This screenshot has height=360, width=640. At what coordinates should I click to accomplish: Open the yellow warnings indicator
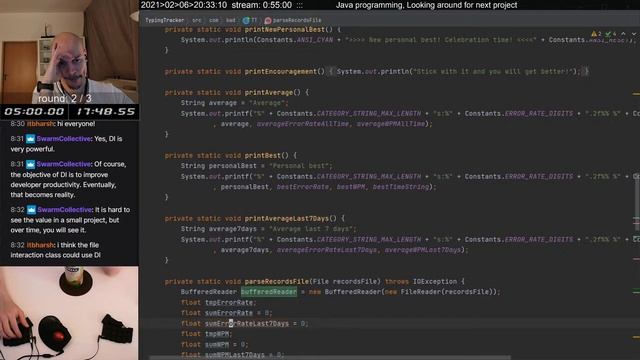(x=596, y=34)
